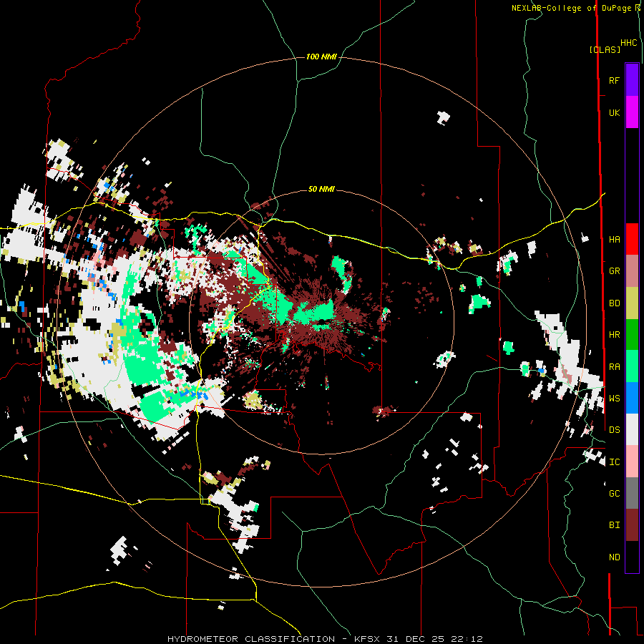Click the GC legend label

coord(614,494)
